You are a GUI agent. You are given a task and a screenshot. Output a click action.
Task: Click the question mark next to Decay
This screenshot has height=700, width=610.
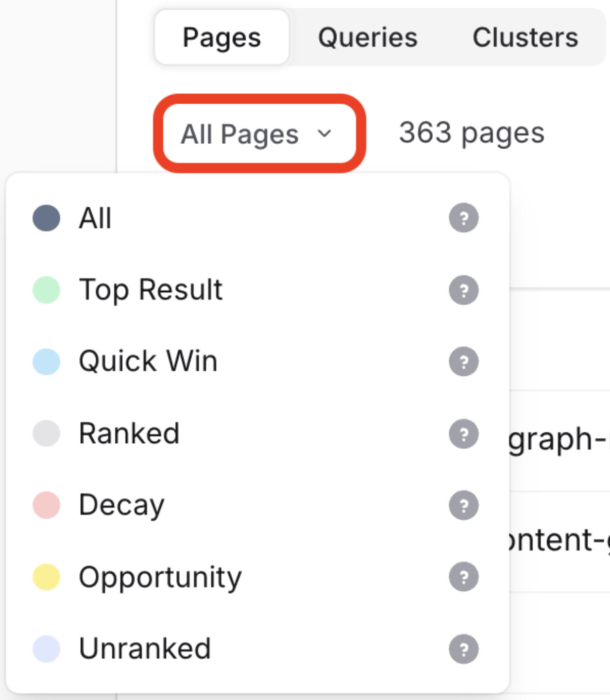[464, 505]
